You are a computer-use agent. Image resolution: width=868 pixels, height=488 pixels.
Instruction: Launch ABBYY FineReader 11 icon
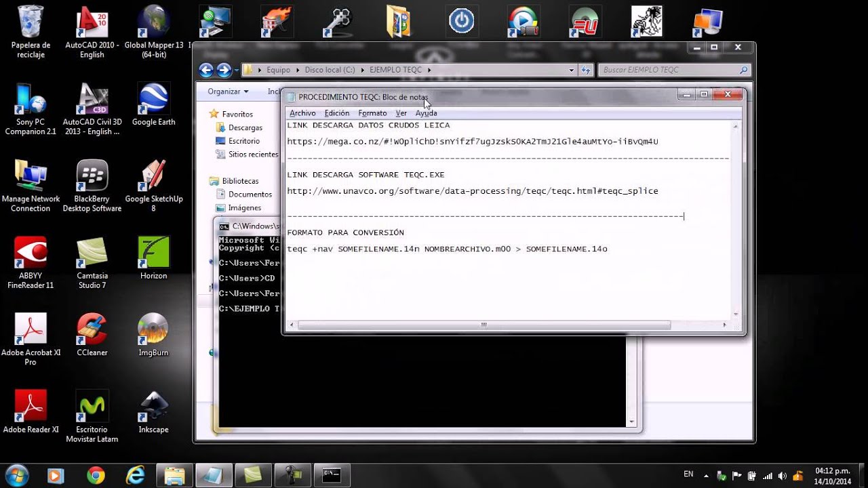[x=31, y=262]
